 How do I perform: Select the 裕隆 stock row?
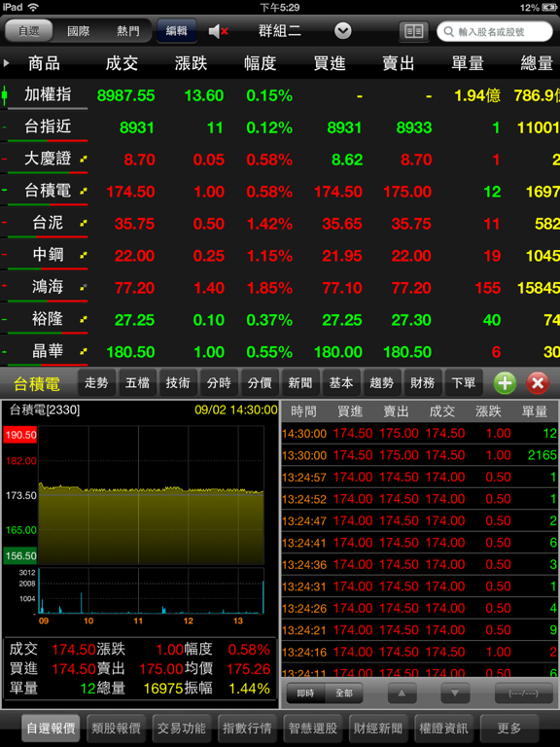280,319
